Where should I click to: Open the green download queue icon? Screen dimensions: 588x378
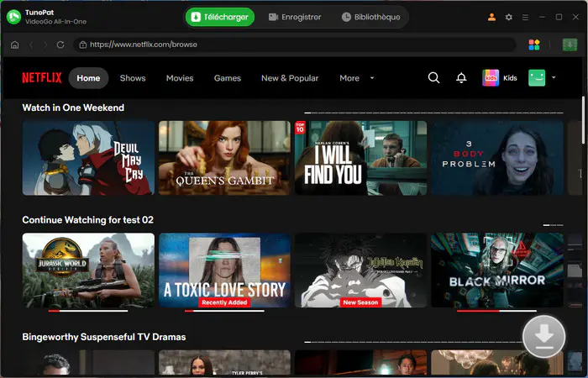coord(570,45)
